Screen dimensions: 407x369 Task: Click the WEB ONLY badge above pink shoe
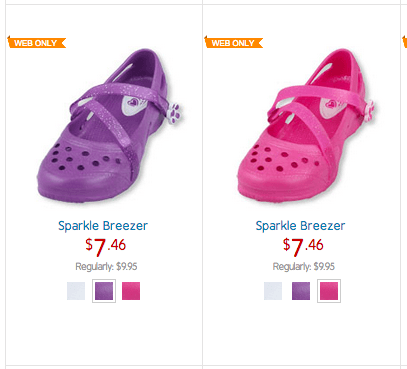coord(234,42)
